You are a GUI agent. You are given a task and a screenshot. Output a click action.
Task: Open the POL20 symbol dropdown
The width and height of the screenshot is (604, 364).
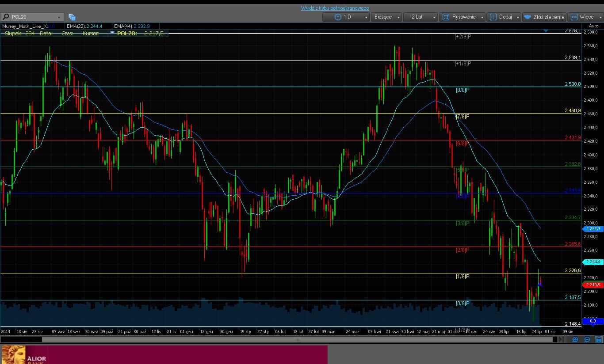click(x=59, y=17)
